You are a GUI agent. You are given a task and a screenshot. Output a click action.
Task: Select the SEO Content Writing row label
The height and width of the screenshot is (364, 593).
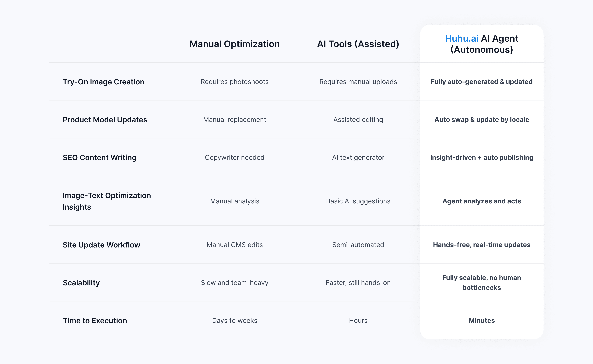coord(99,157)
